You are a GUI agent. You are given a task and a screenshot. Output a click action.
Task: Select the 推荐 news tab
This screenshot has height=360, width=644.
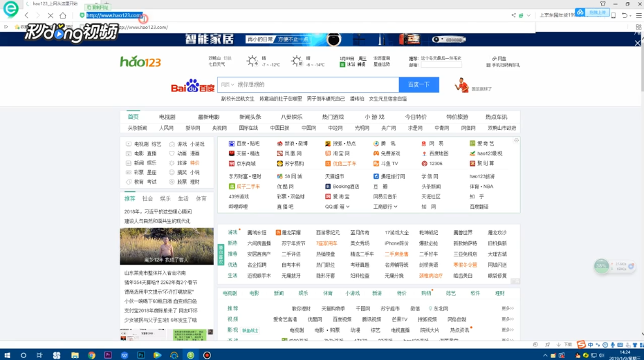[x=130, y=199]
